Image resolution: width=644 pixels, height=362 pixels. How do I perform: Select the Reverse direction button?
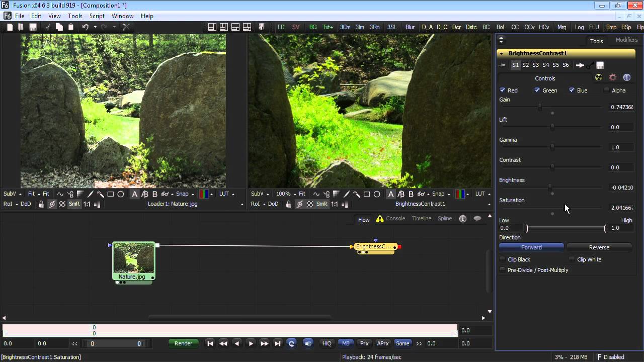pos(599,247)
